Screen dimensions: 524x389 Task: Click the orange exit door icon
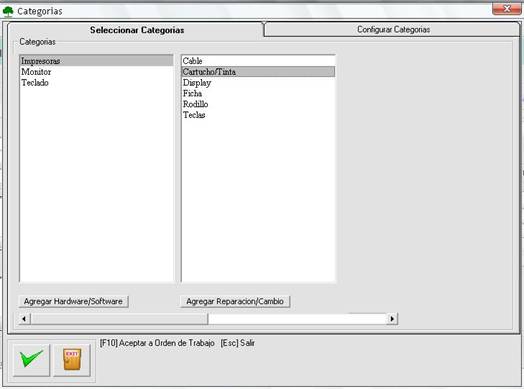click(72, 360)
